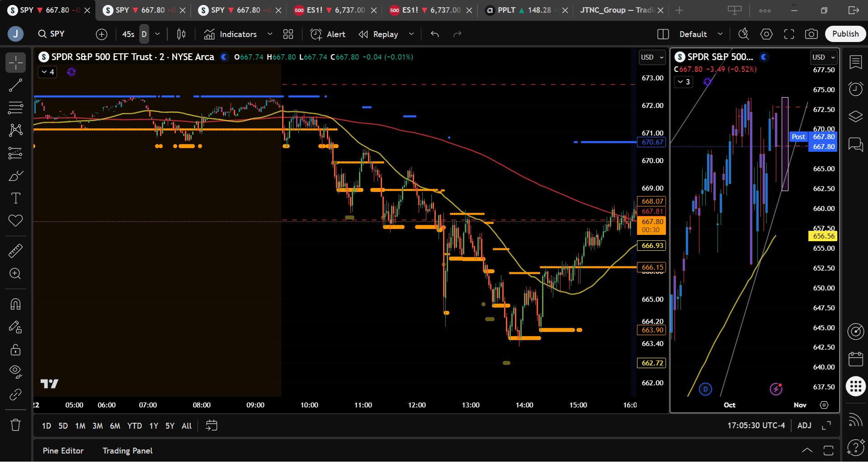Open the layout setup selector
Image resolution: width=868 pixels, height=463 pixels.
click(x=663, y=34)
